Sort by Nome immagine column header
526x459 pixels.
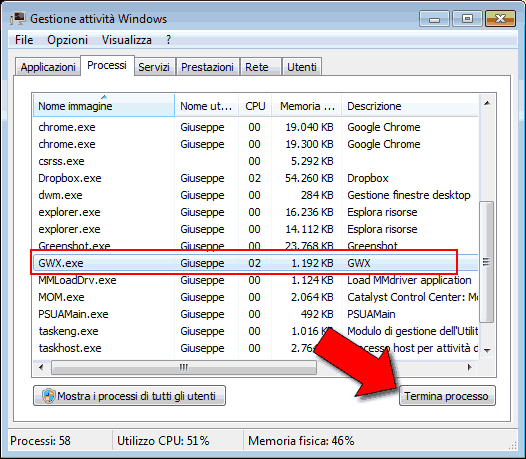pos(104,106)
